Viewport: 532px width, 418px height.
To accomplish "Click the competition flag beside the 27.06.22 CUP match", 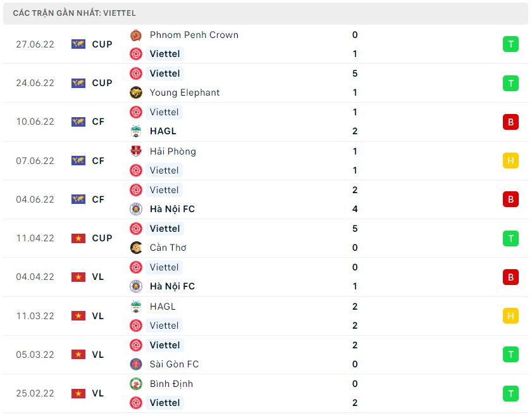I will [78, 44].
